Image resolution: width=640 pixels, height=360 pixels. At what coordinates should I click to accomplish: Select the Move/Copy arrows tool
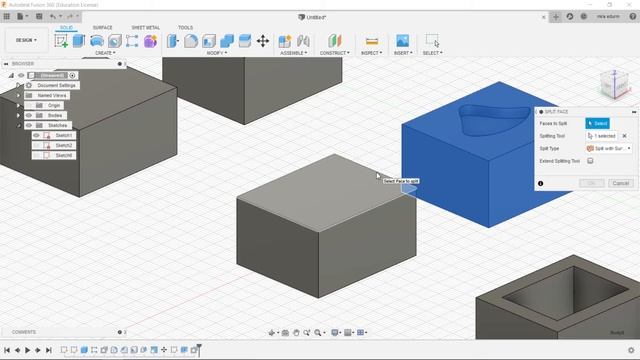[263, 41]
